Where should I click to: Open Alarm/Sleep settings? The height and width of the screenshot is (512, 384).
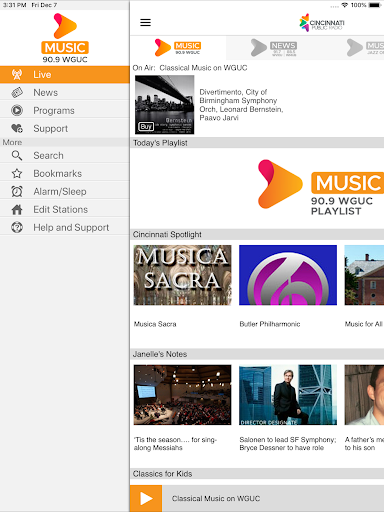pyautogui.click(x=65, y=191)
